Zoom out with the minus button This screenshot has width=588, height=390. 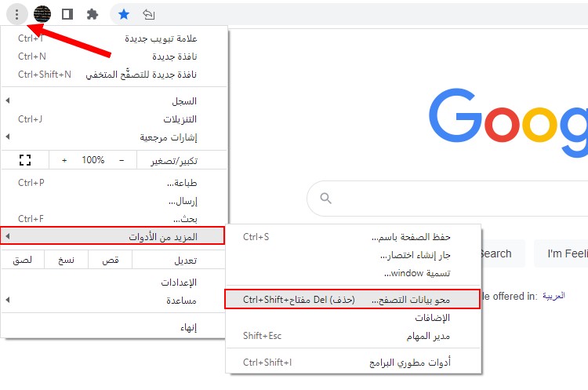122,160
